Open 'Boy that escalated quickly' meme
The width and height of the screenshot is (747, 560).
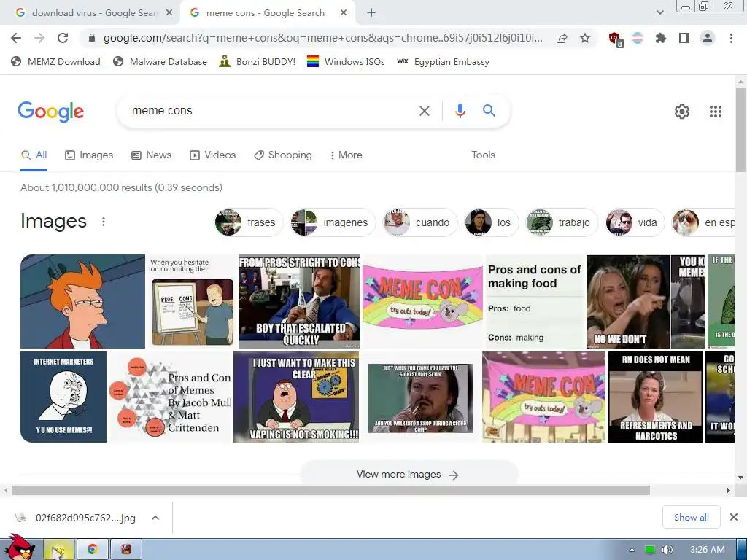pos(299,301)
